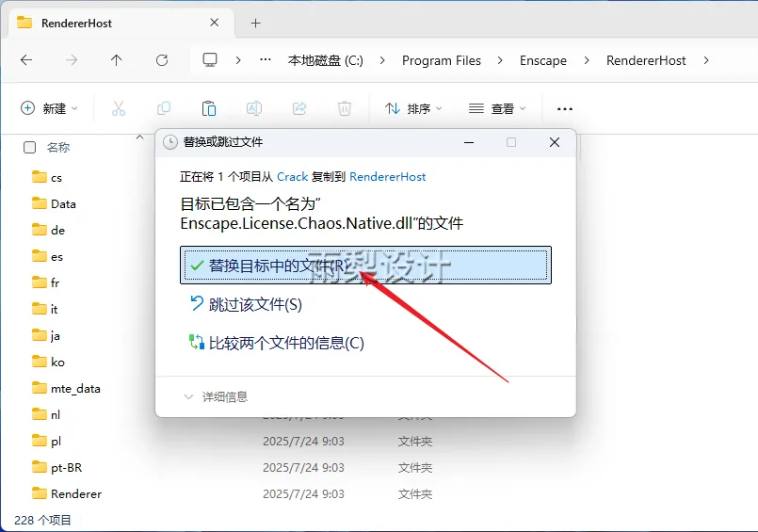Click the forward navigation arrow
758x532 pixels.
point(72,60)
